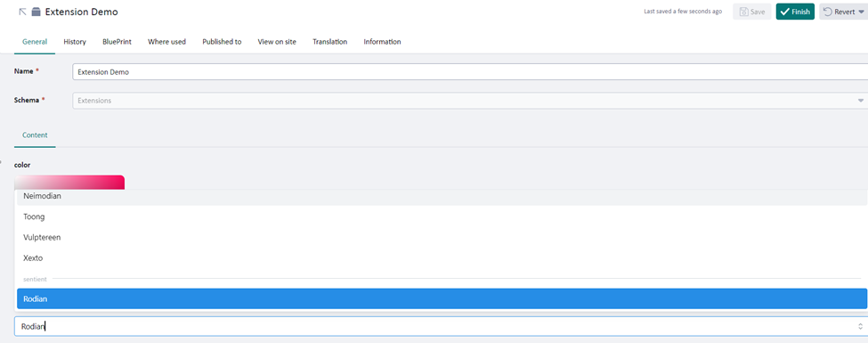Image resolution: width=868 pixels, height=343 pixels.
Task: Toggle the combo box up-down arrows
Action: (x=860, y=326)
